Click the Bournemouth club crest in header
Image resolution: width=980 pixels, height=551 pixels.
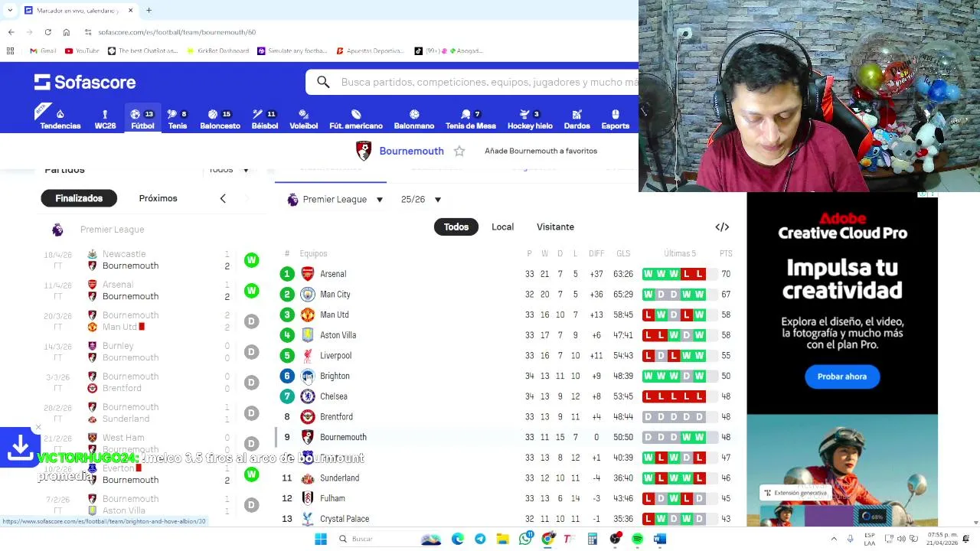click(x=364, y=151)
